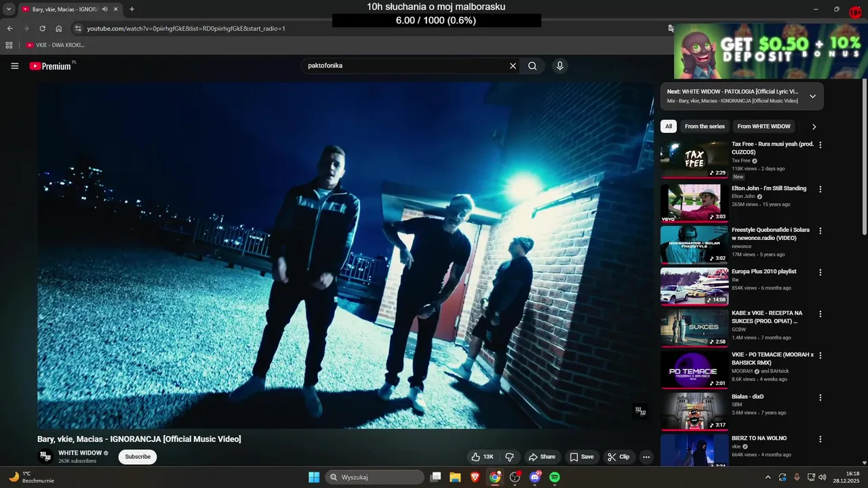Click the Windows taskbar Wyszukaj search box
868x488 pixels.
(x=375, y=477)
